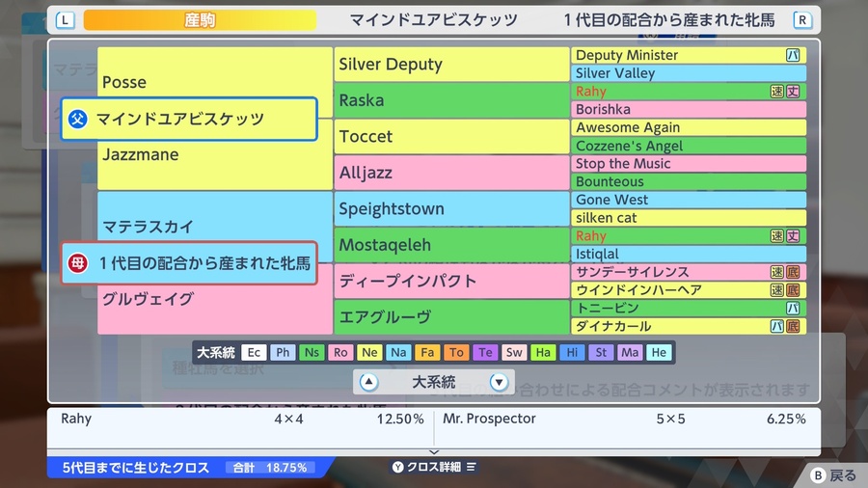Go back with 戻る
This screenshot has width=868, height=488.
[x=833, y=475]
